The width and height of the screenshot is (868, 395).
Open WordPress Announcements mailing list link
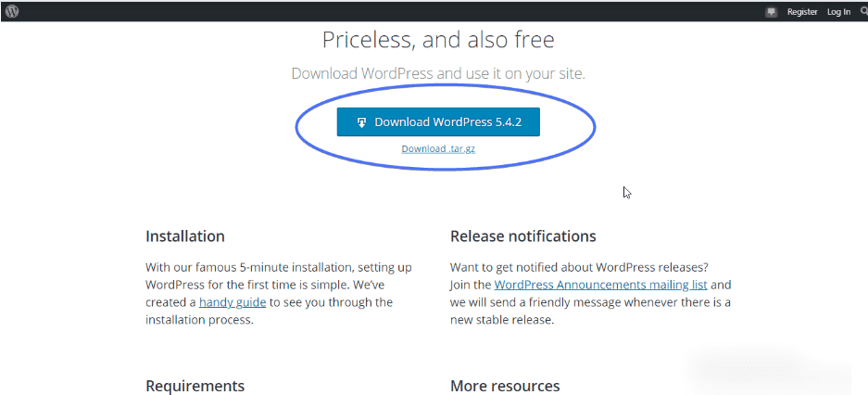pos(600,285)
